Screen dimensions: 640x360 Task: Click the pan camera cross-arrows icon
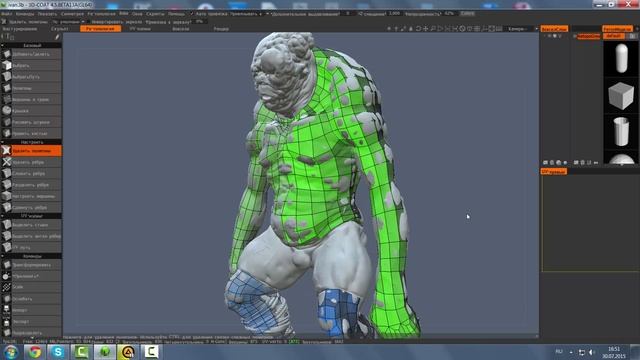(x=426, y=29)
